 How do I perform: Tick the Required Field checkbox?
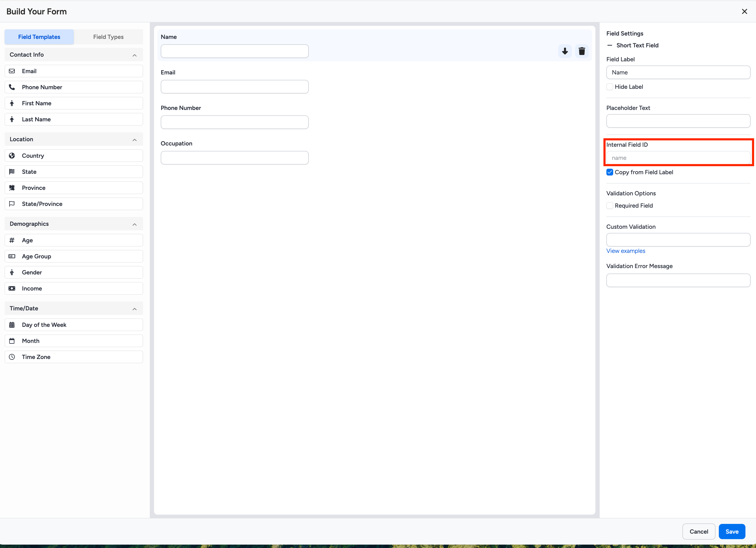[610, 205]
